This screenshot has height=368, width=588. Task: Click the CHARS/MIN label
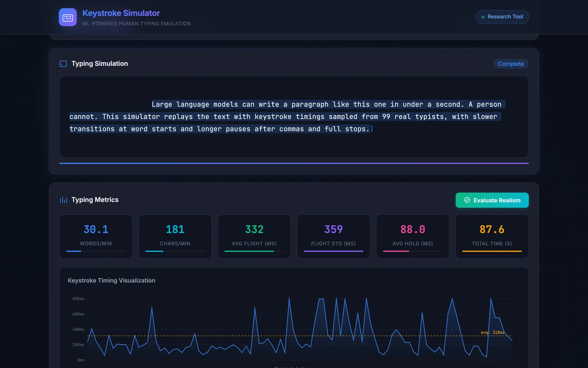click(175, 244)
